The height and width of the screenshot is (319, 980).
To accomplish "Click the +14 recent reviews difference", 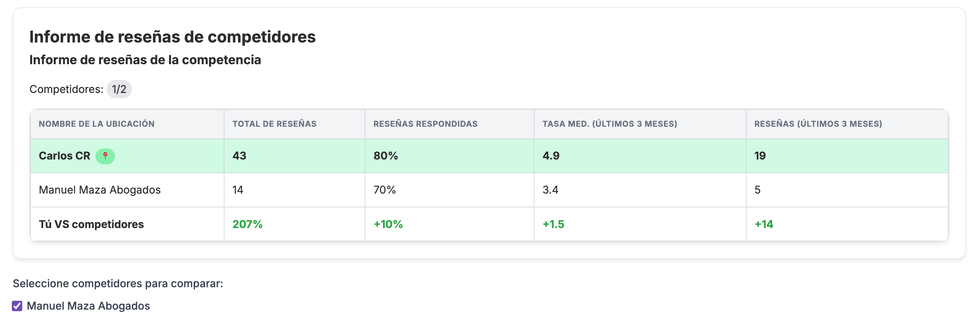I will [764, 224].
